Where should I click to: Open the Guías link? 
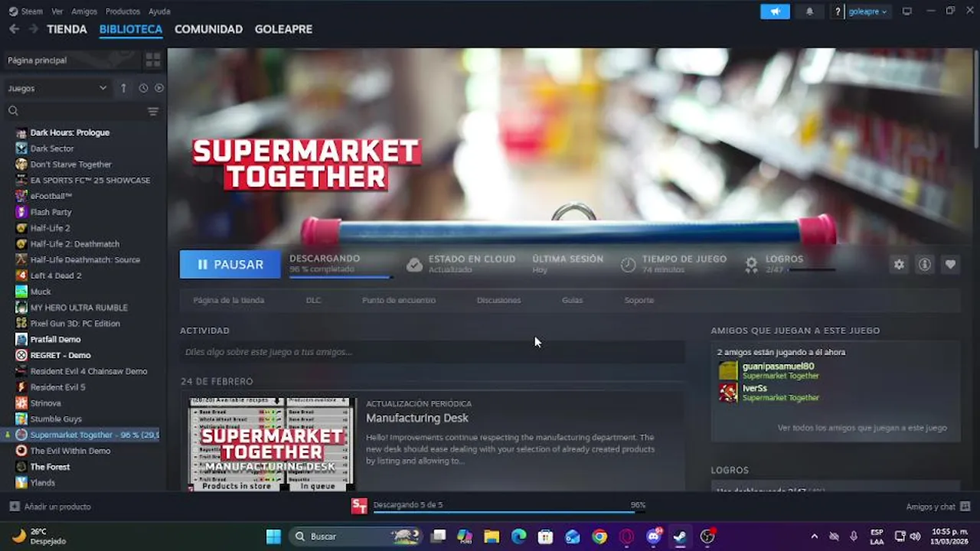click(572, 300)
